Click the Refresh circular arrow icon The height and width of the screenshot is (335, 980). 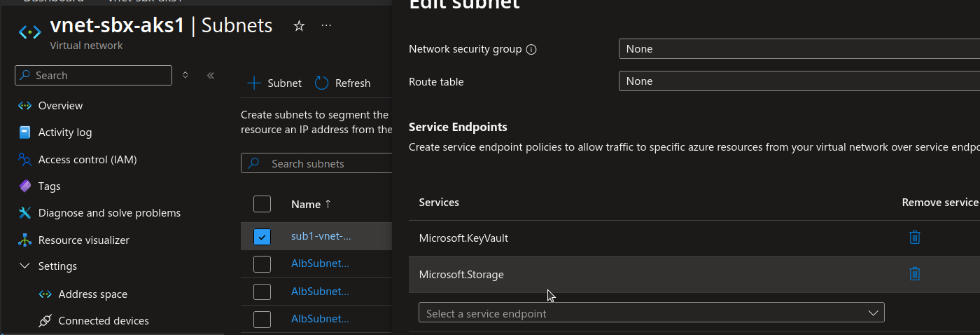pos(322,83)
